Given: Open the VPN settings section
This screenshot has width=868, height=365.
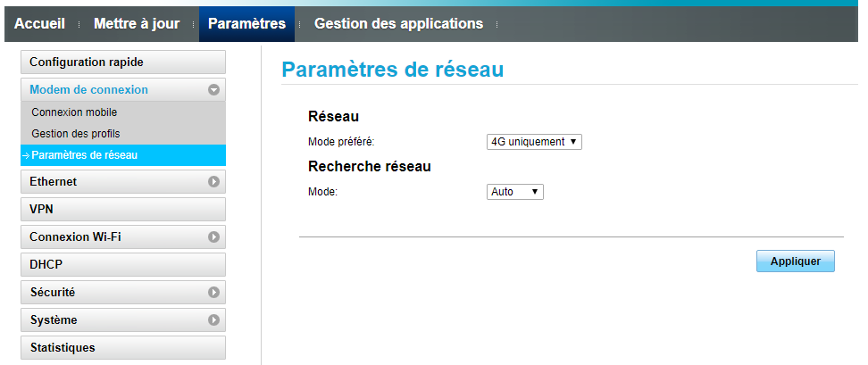Looking at the screenshot, I should [x=121, y=210].
